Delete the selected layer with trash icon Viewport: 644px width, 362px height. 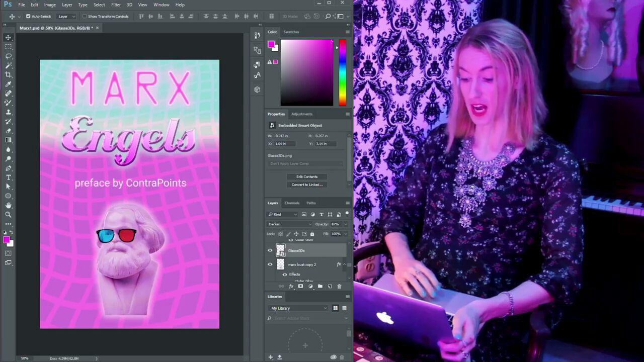[x=339, y=286]
